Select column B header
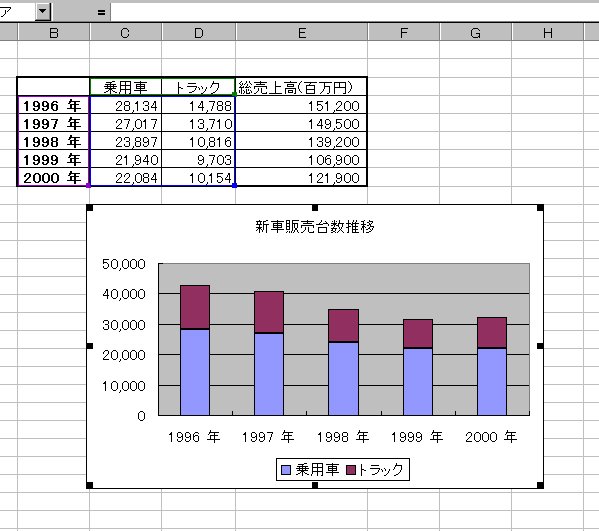 point(53,33)
